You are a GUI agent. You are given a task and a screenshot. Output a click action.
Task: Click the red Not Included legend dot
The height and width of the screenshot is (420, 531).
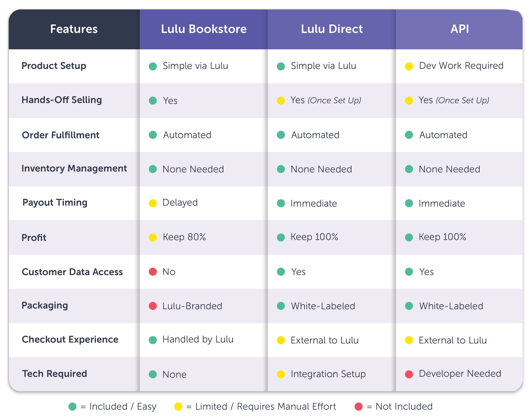[x=358, y=406]
